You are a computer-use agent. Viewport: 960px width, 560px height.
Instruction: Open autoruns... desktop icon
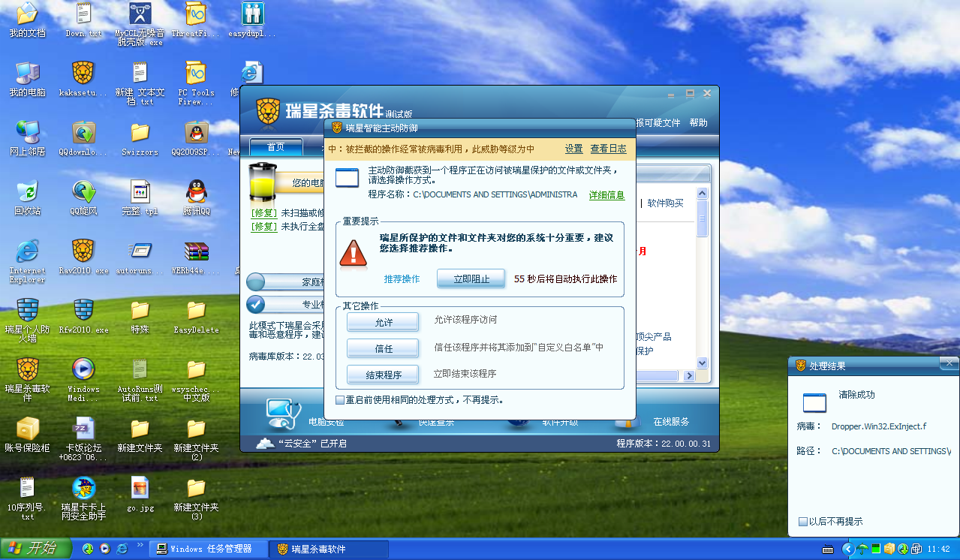[140, 257]
